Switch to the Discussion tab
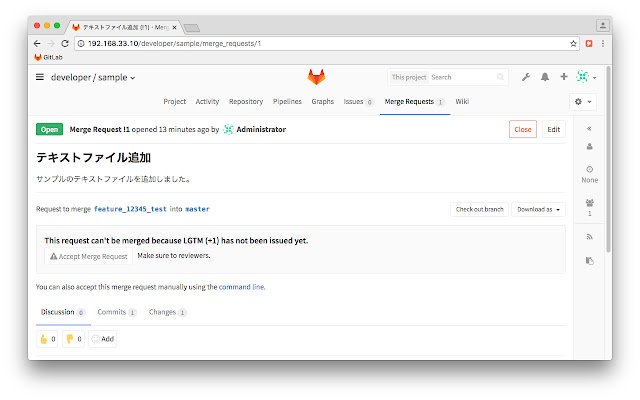 pos(63,312)
